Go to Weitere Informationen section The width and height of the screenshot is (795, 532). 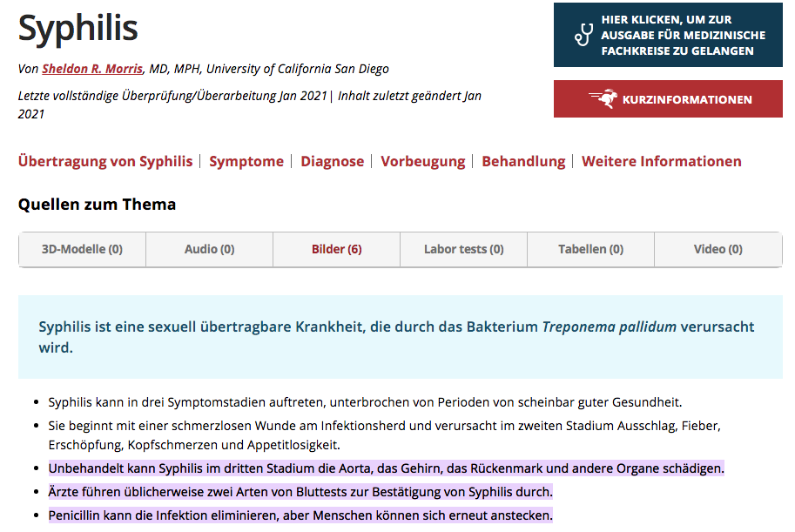(x=661, y=161)
